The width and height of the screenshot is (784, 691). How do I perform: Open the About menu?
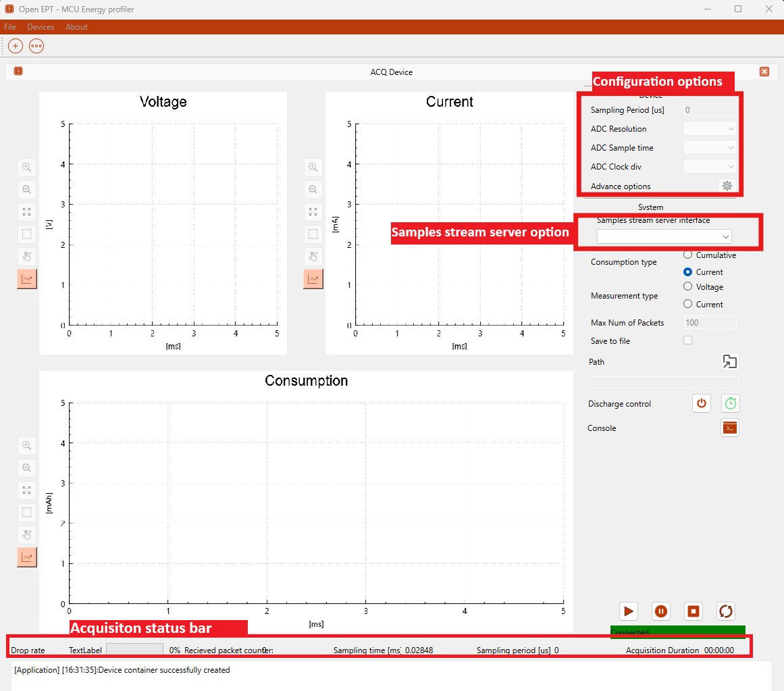pyautogui.click(x=76, y=27)
